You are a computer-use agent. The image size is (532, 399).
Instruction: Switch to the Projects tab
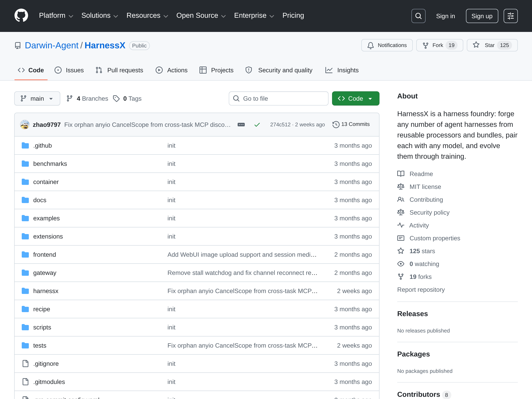(x=216, y=70)
